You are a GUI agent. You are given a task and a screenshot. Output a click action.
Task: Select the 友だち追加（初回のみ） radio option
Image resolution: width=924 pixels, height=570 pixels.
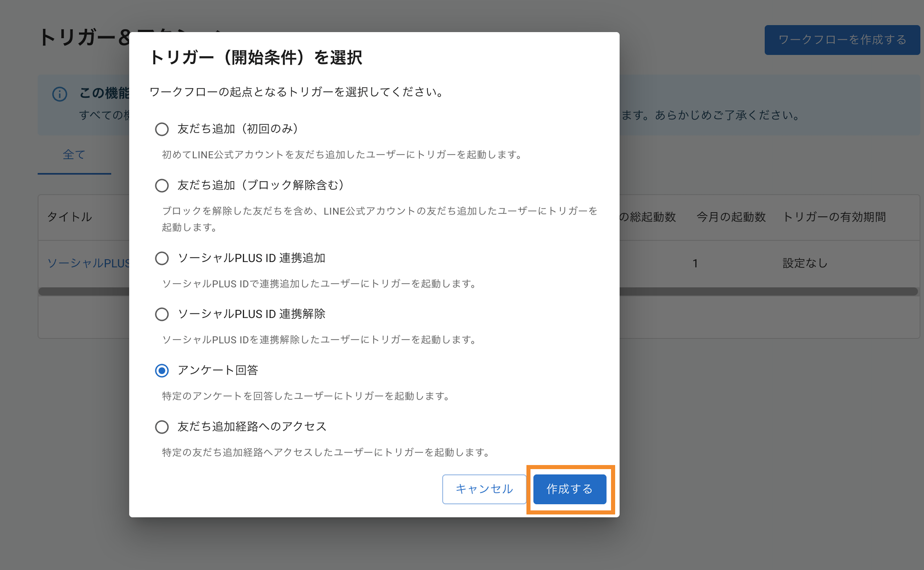coord(162,129)
